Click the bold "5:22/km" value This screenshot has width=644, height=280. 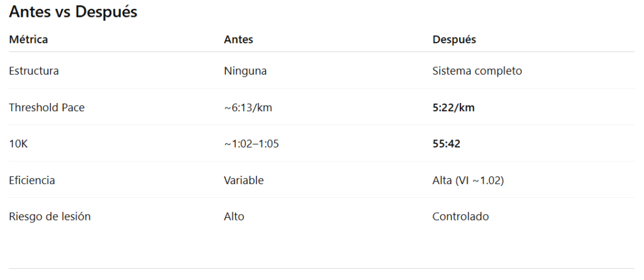coord(453,107)
